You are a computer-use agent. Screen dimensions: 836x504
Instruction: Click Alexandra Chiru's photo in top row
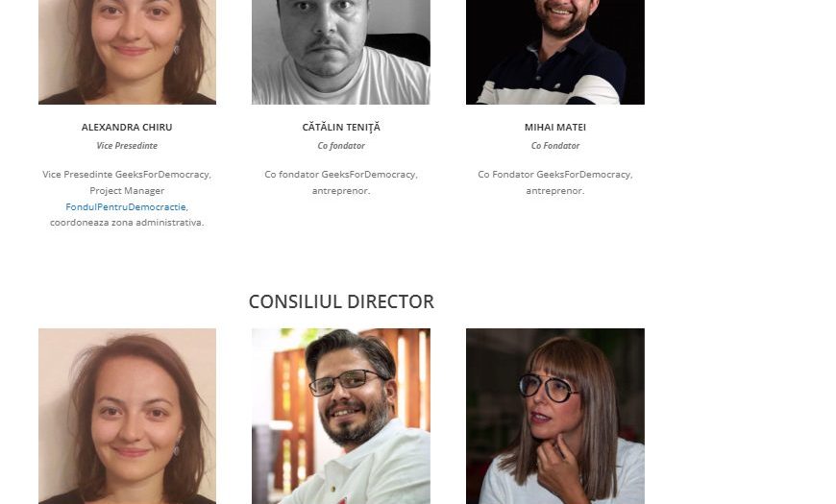(128, 52)
